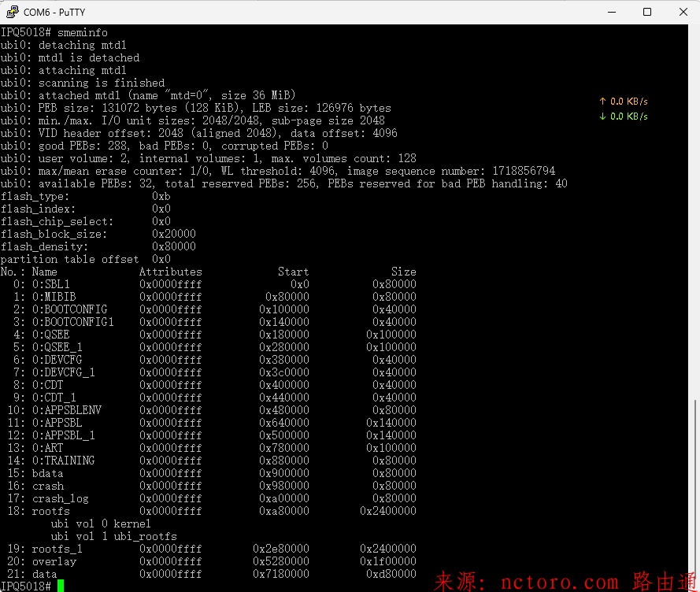Click the "smeminfo" command on the first line
Viewport: 700px width, 592px height.
point(83,32)
